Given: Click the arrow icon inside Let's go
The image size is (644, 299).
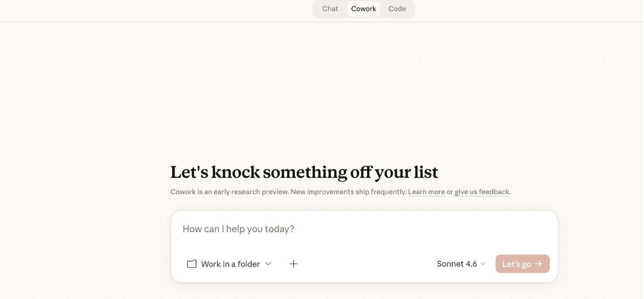Looking at the screenshot, I should tap(538, 264).
